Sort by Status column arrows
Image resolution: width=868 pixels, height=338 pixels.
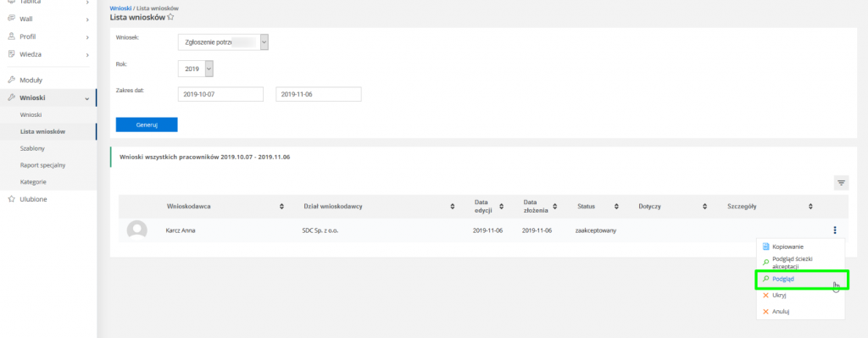coord(616,207)
